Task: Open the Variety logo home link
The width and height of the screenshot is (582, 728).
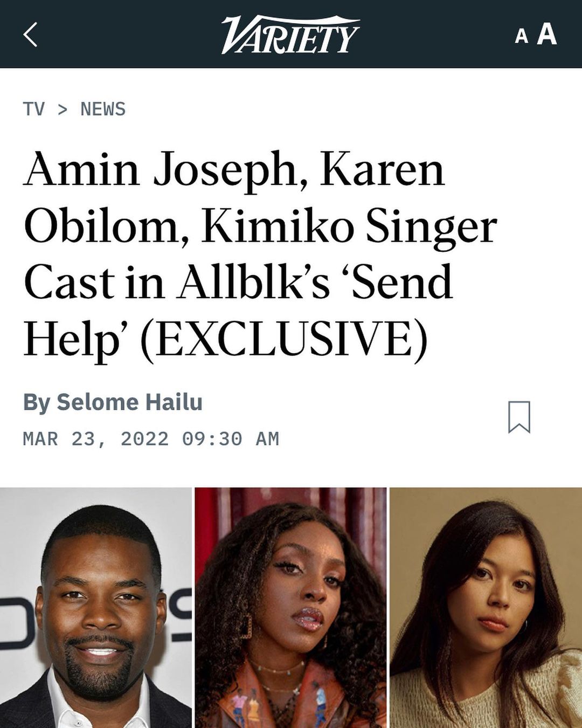Action: coord(290,34)
